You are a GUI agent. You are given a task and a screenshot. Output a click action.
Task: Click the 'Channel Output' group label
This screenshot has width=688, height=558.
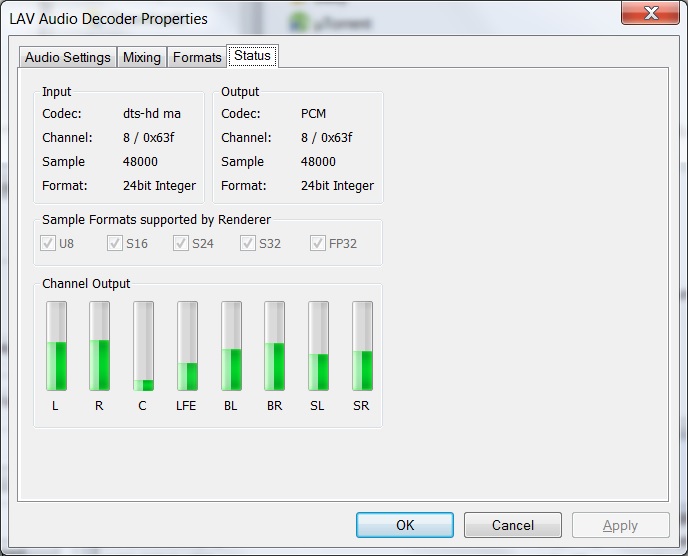[86, 283]
